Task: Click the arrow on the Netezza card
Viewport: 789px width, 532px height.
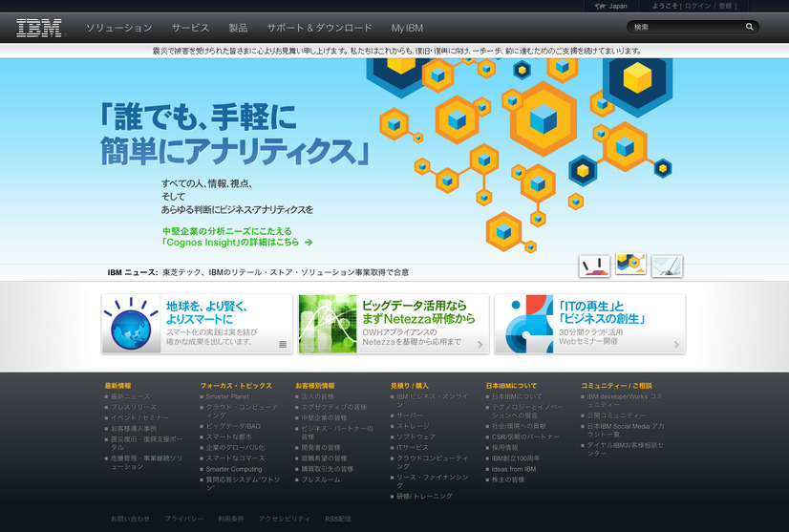Action: tap(480, 344)
